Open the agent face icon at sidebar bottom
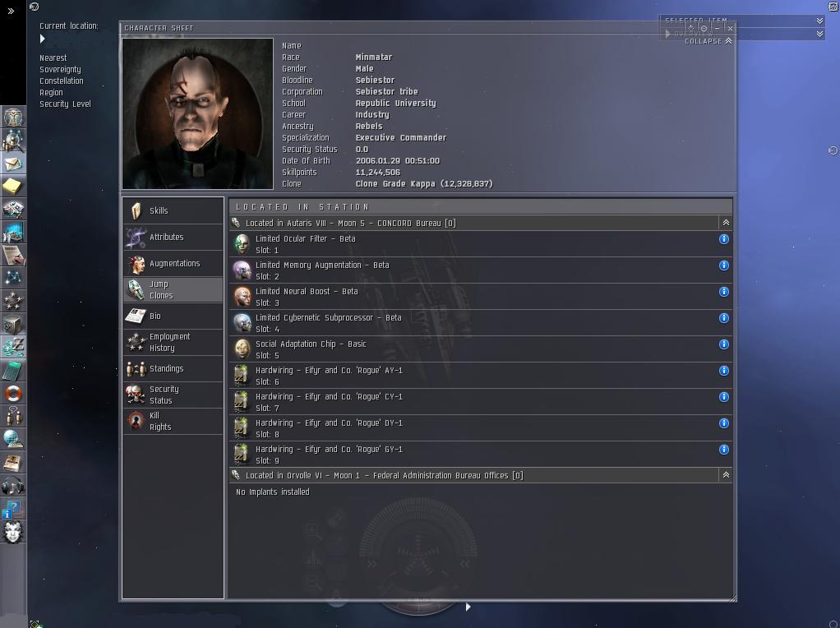 13,532
